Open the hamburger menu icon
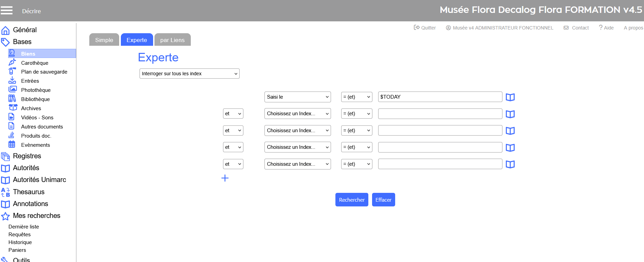Viewport: 644px width, 262px height. coord(6,11)
